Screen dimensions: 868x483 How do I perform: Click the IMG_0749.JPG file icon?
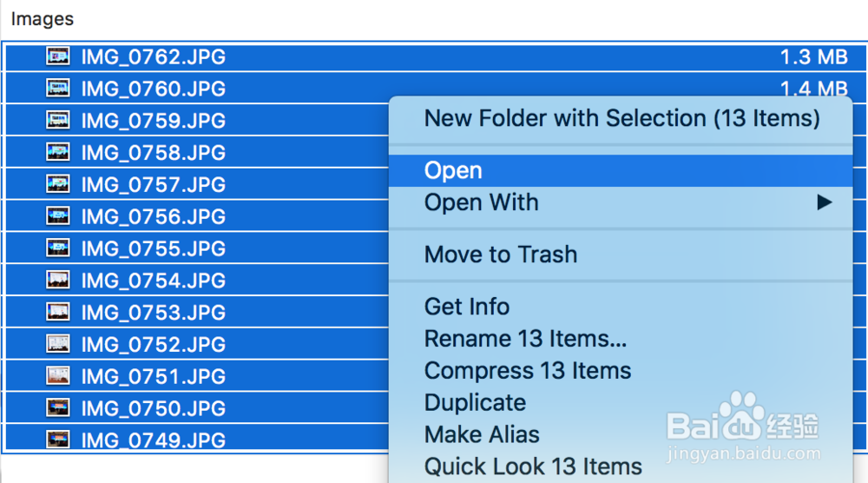click(57, 440)
